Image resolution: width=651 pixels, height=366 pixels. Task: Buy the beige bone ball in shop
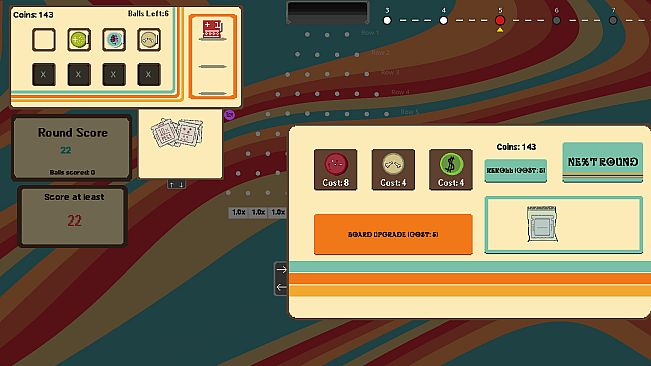click(x=393, y=170)
